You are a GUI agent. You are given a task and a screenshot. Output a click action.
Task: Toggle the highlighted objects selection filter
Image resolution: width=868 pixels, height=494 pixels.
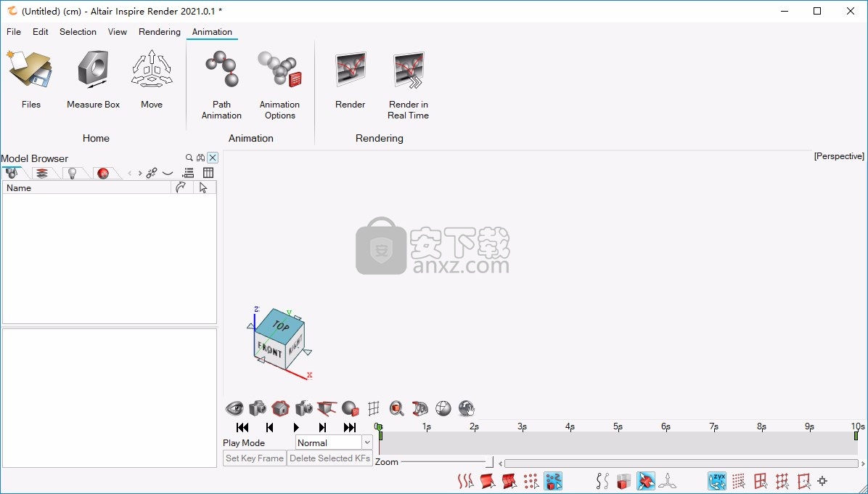click(553, 481)
